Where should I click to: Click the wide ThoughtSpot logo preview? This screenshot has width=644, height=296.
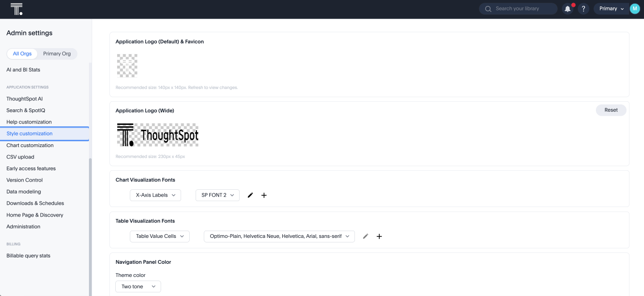(157, 134)
